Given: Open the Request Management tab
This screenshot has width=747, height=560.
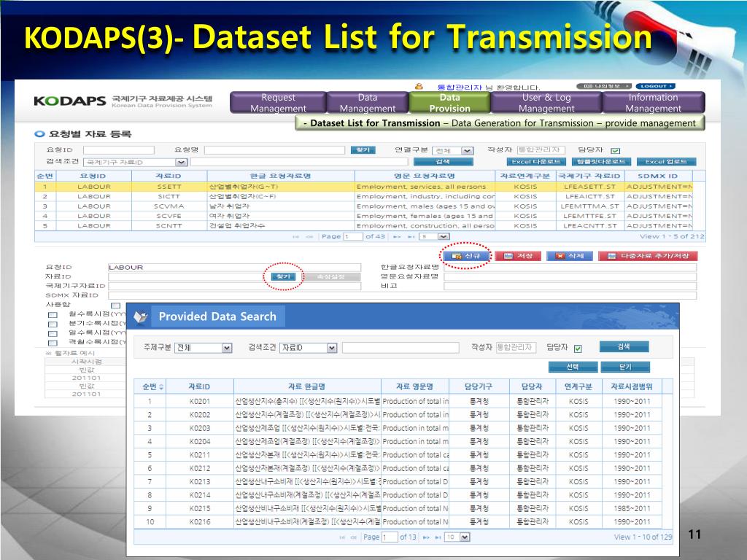Looking at the screenshot, I should click(x=278, y=103).
